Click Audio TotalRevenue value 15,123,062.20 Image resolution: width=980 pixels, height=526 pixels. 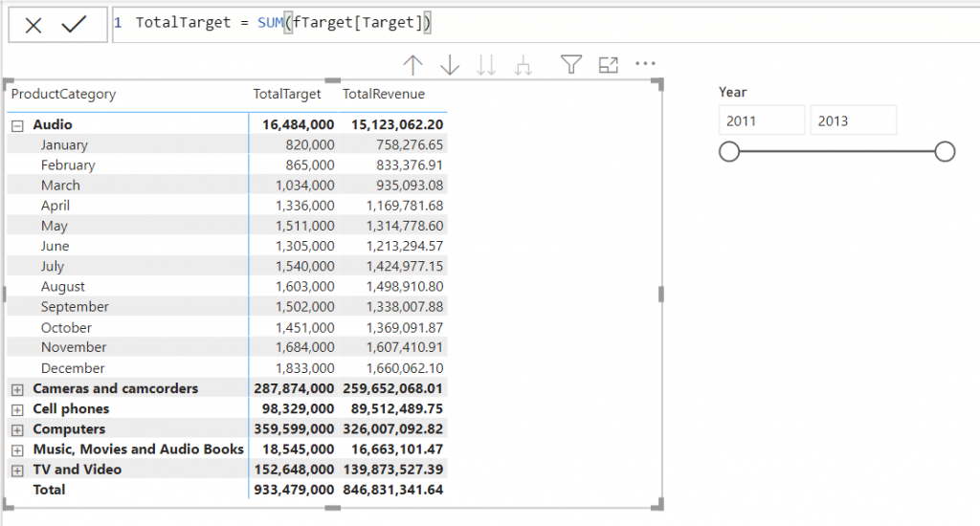point(397,125)
